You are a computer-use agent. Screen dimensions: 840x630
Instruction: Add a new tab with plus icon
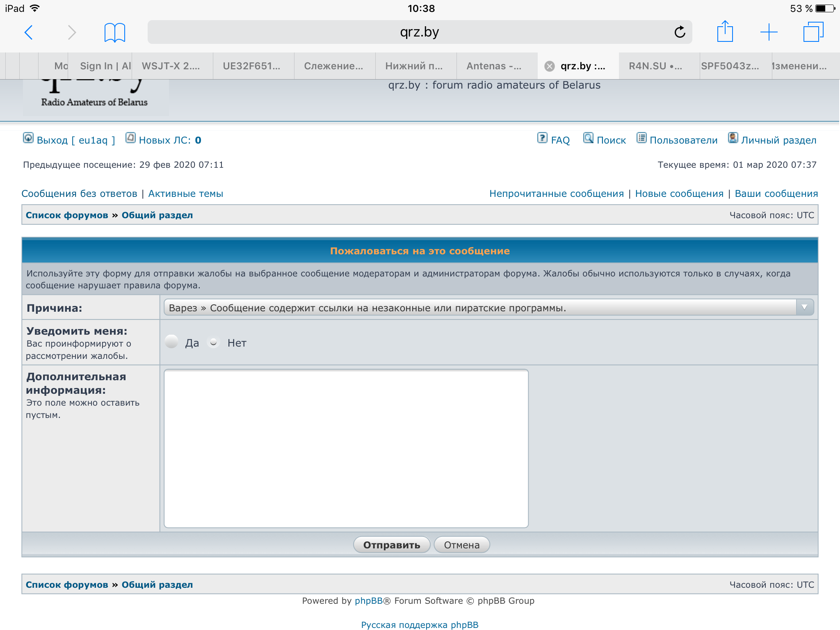point(769,32)
